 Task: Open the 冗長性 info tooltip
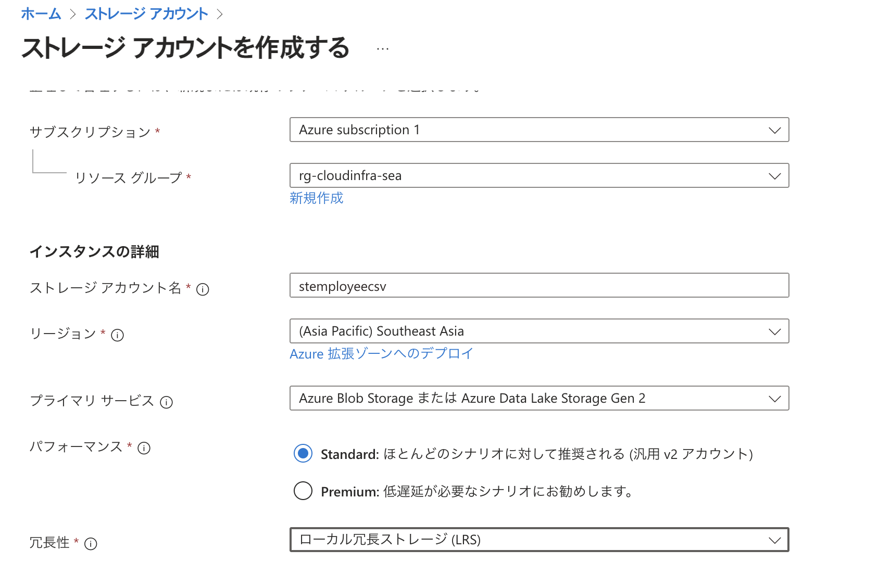[92, 544]
